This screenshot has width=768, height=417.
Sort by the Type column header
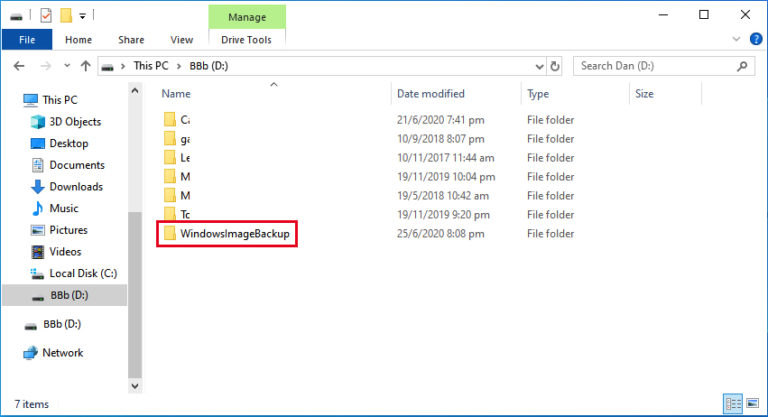(538, 94)
